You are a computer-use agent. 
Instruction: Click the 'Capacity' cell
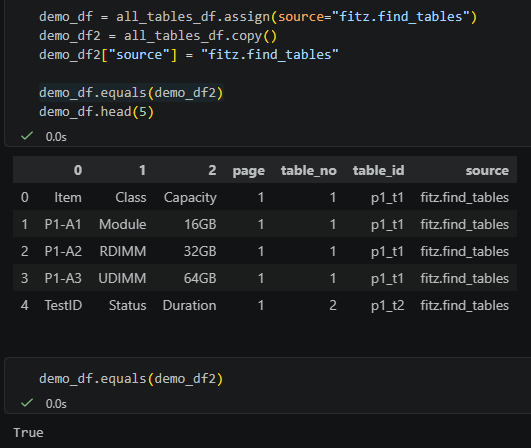[190, 198]
